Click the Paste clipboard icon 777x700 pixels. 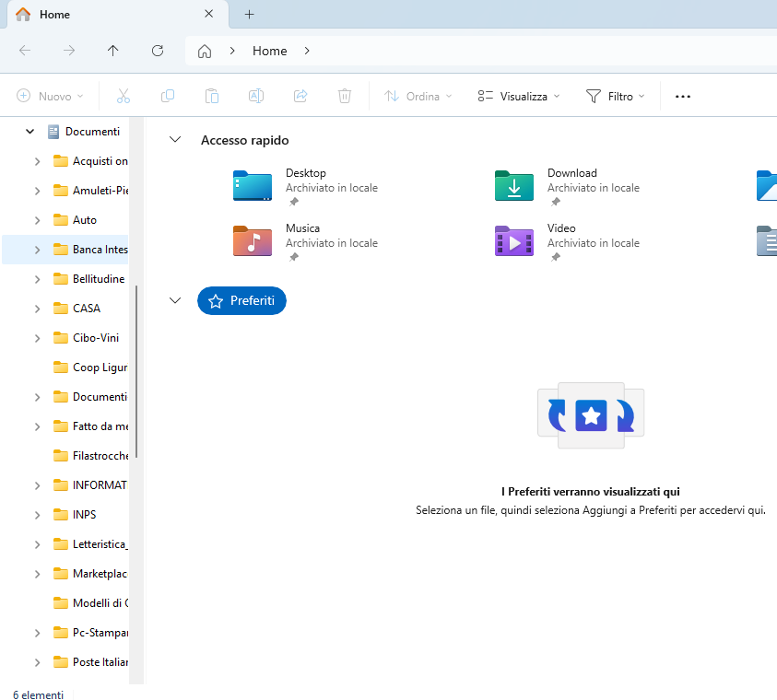click(212, 96)
